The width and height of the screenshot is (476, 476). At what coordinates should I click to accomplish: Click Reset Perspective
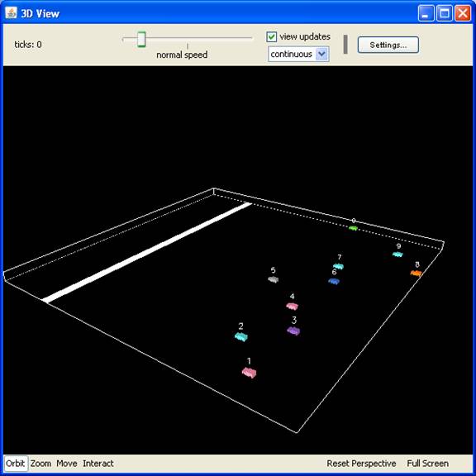[x=361, y=464]
